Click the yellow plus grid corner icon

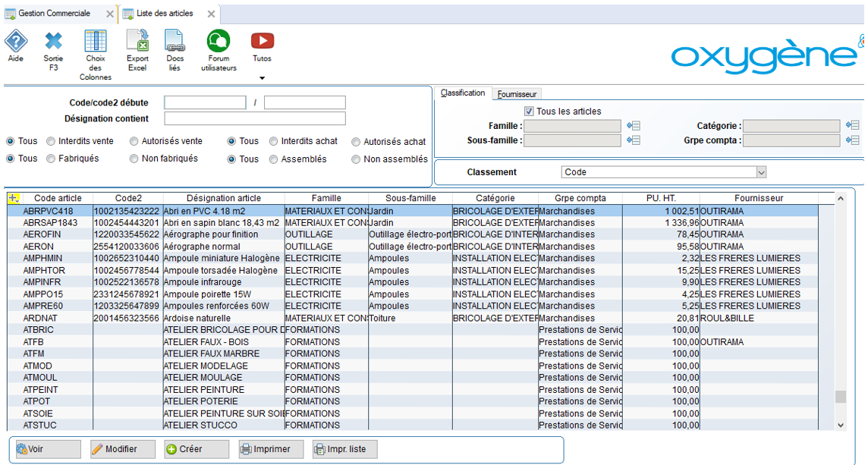14,198
